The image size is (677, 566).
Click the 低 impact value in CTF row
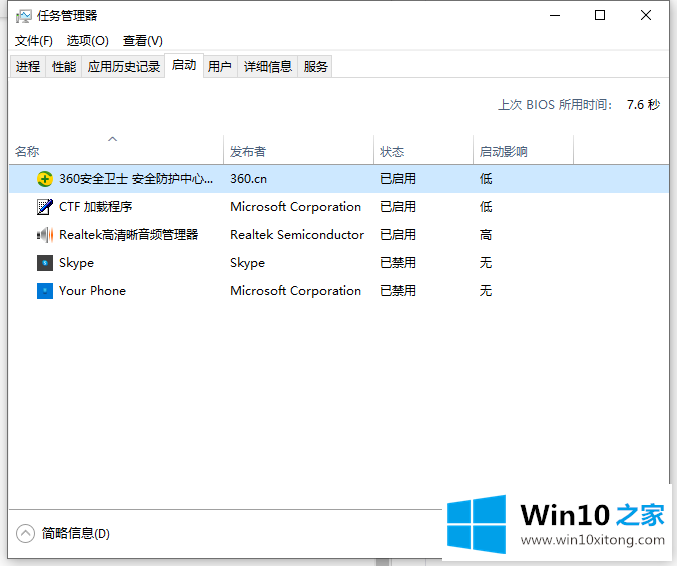[x=486, y=207]
